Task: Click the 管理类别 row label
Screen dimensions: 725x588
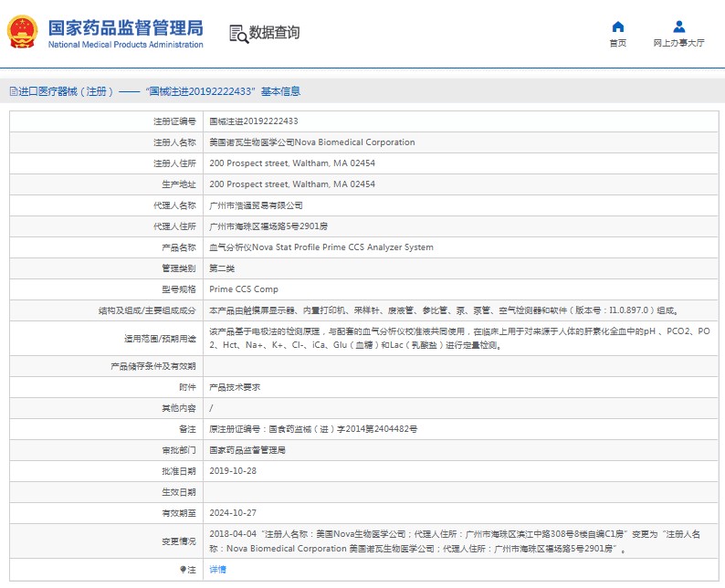Action: [x=179, y=268]
